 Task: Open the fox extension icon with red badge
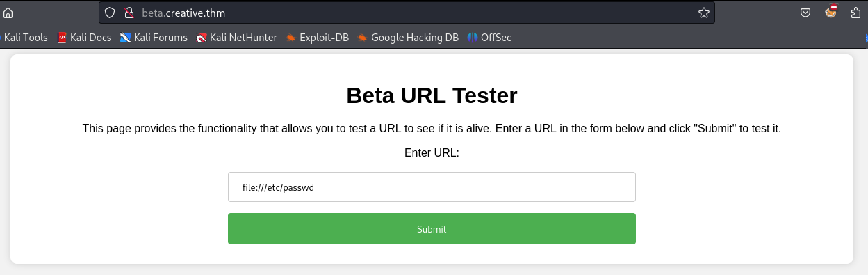coord(831,12)
